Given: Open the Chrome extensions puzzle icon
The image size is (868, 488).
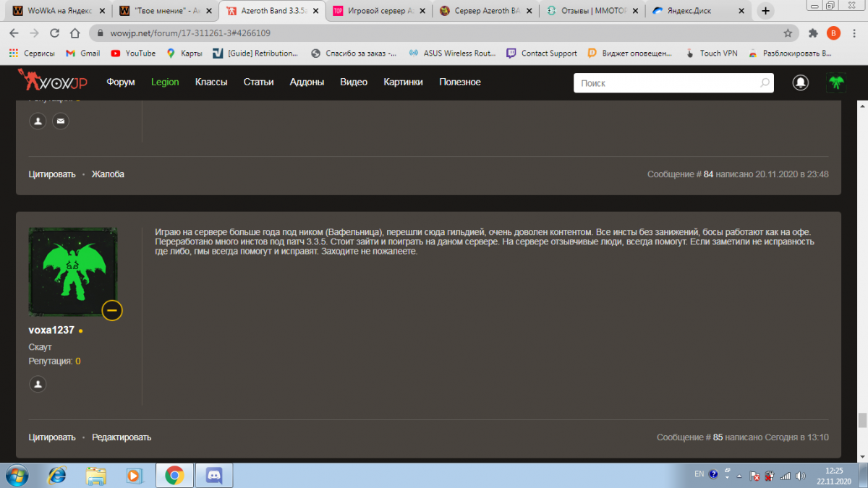Looking at the screenshot, I should click(813, 33).
